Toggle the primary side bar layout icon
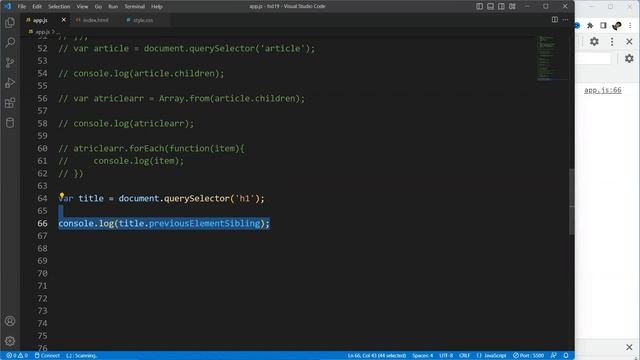The image size is (640, 360). 480,6
